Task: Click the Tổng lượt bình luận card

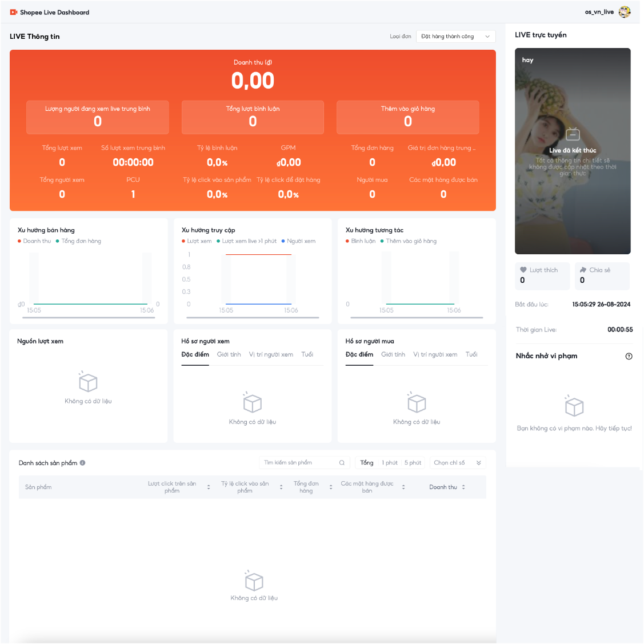Action: point(253,118)
